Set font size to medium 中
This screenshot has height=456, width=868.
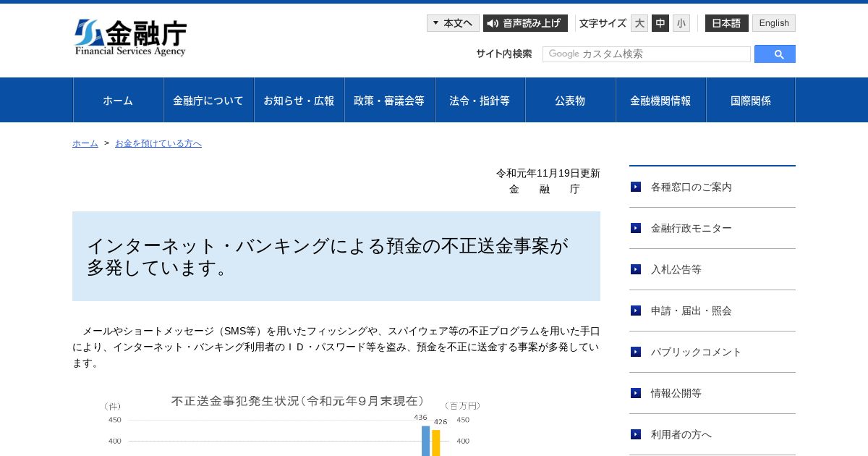click(660, 23)
